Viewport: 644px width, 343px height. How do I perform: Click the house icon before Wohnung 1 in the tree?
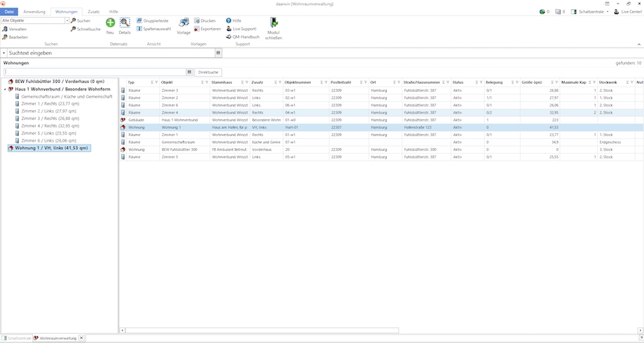point(11,148)
